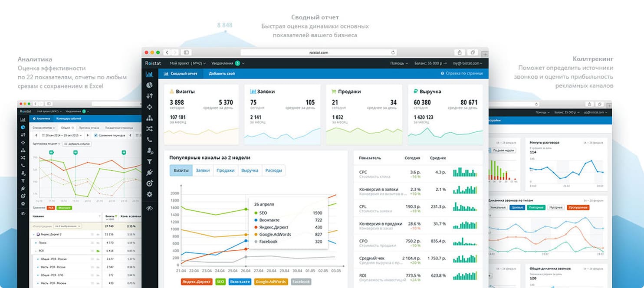Go forward with the Safari forward arrow

(174, 52)
